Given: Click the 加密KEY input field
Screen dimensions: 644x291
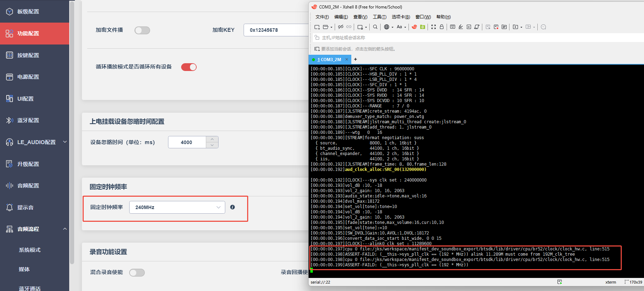Looking at the screenshot, I should 276,30.
